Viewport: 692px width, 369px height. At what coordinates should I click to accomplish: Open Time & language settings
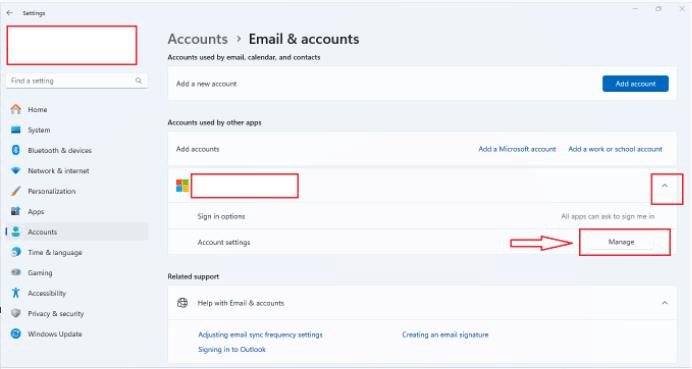coord(77,252)
